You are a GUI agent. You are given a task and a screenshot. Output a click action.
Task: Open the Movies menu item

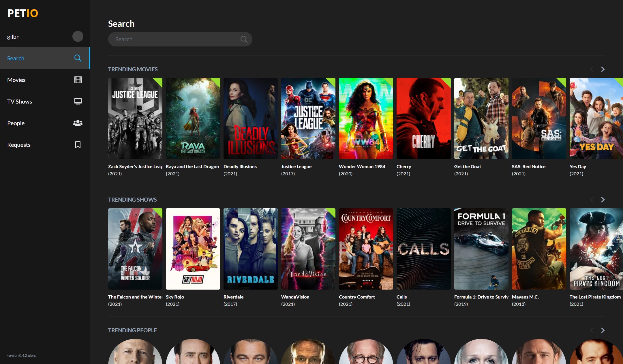(x=16, y=80)
